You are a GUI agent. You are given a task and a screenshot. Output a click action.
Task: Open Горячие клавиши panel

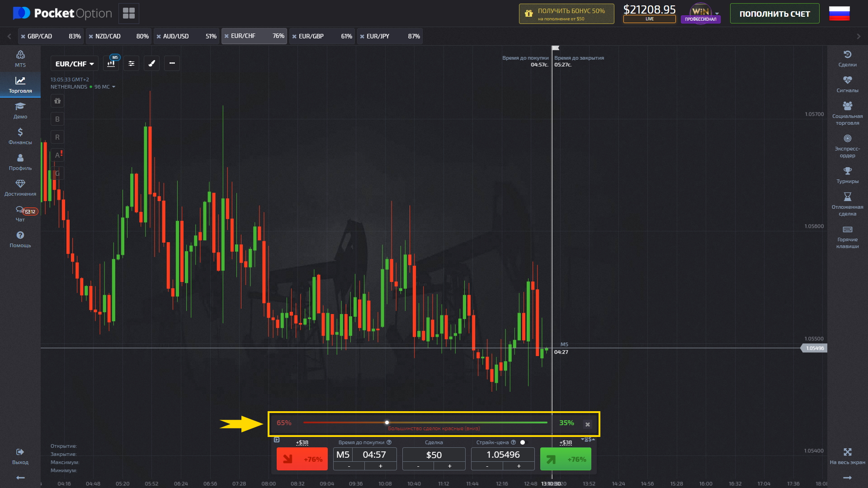848,235
